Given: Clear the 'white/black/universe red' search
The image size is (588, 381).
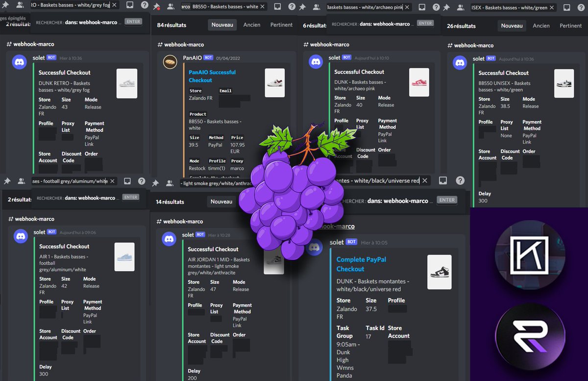Looking at the screenshot, I should [424, 180].
